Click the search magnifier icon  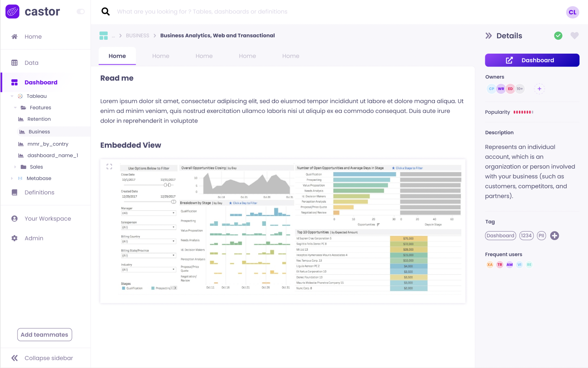(x=106, y=11)
